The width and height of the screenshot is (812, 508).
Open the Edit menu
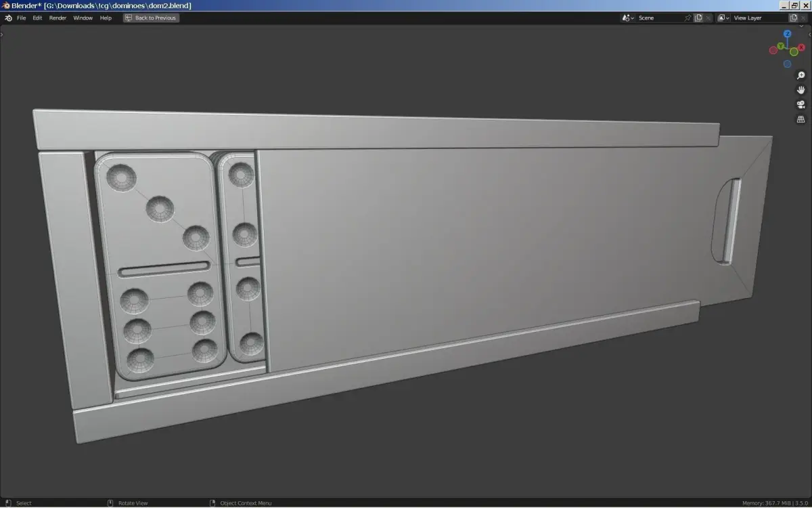(x=37, y=18)
